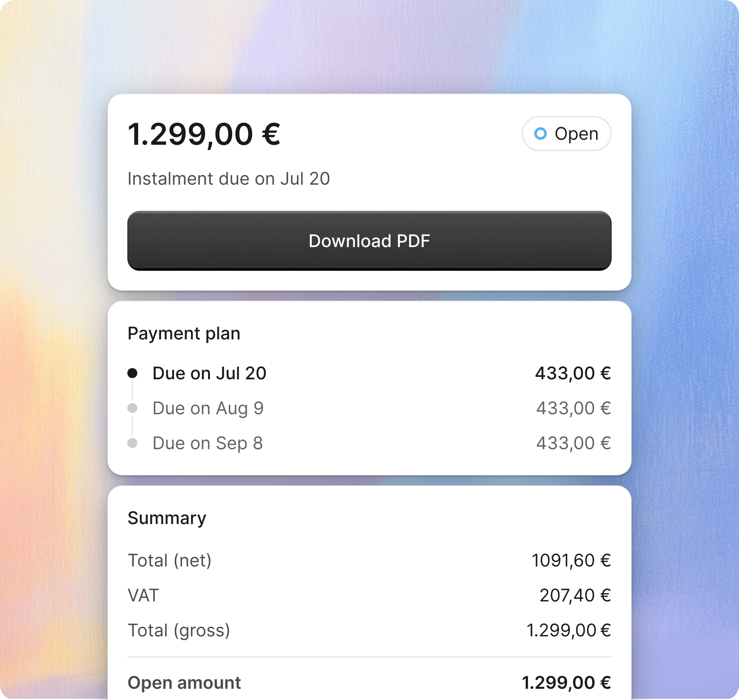The image size is (739, 700).
Task: Click the timeline connector between instalment dots
Action: pos(133,391)
